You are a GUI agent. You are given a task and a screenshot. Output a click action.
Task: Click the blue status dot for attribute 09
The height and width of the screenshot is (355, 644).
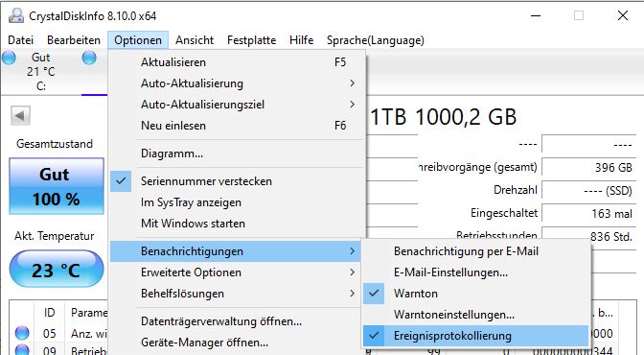[x=22, y=350]
